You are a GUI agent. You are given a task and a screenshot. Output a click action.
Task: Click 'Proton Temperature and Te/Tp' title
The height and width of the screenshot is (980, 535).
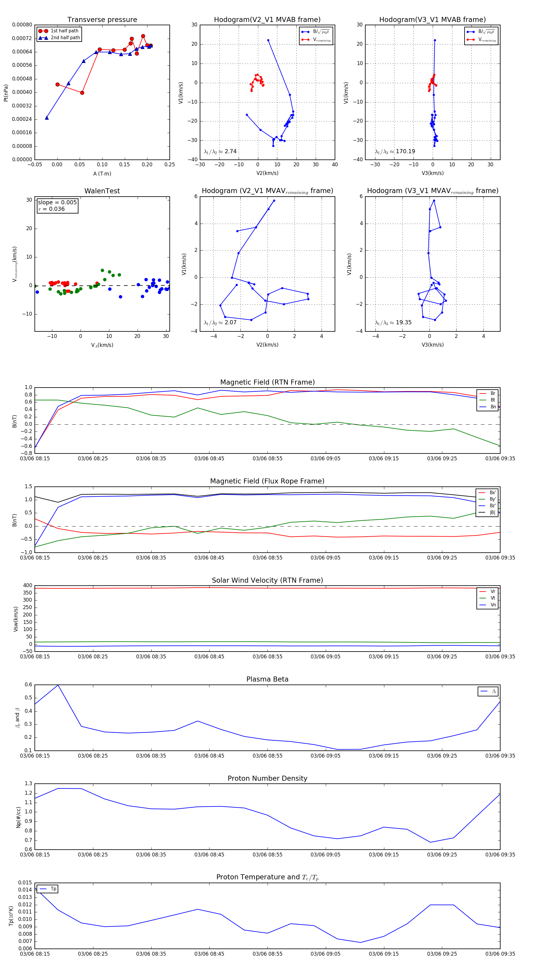[267, 877]
